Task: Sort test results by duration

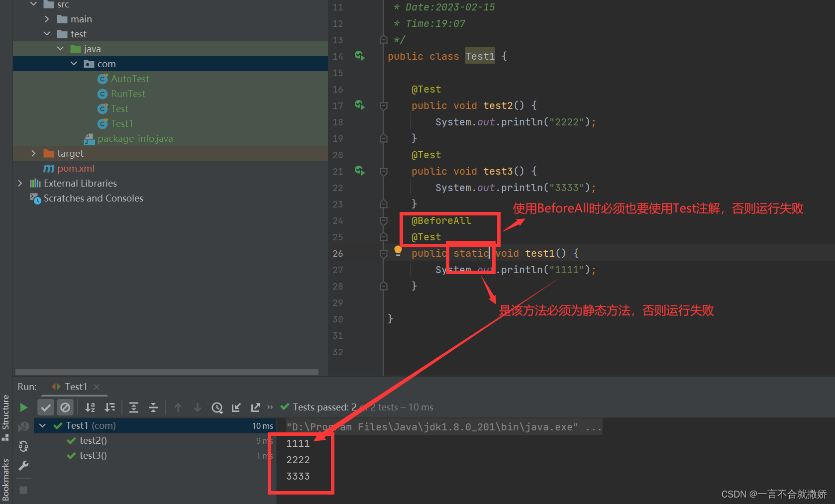Action: pos(110,407)
